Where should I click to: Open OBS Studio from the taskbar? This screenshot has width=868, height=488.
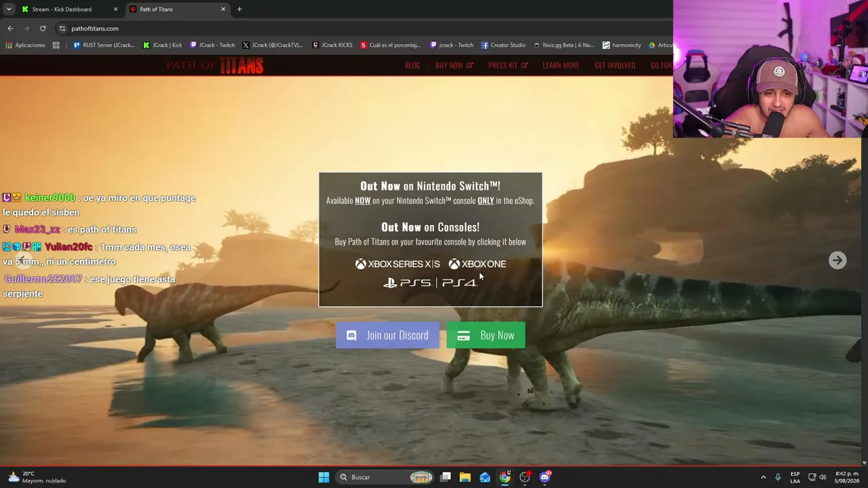(x=525, y=477)
